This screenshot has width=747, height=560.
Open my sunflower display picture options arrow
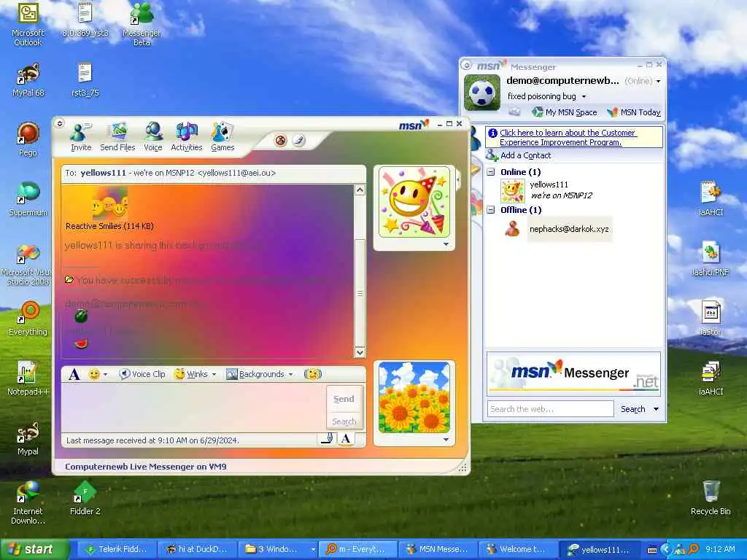pos(446,440)
